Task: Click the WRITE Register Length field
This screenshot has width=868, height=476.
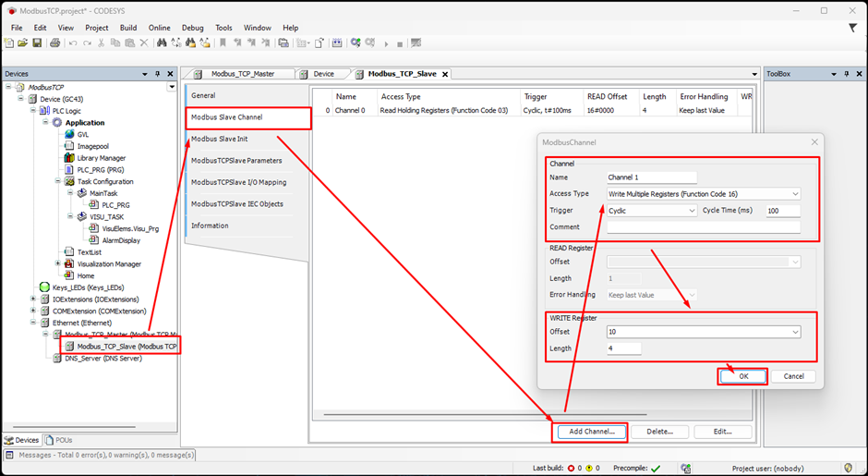Action: tap(624, 348)
